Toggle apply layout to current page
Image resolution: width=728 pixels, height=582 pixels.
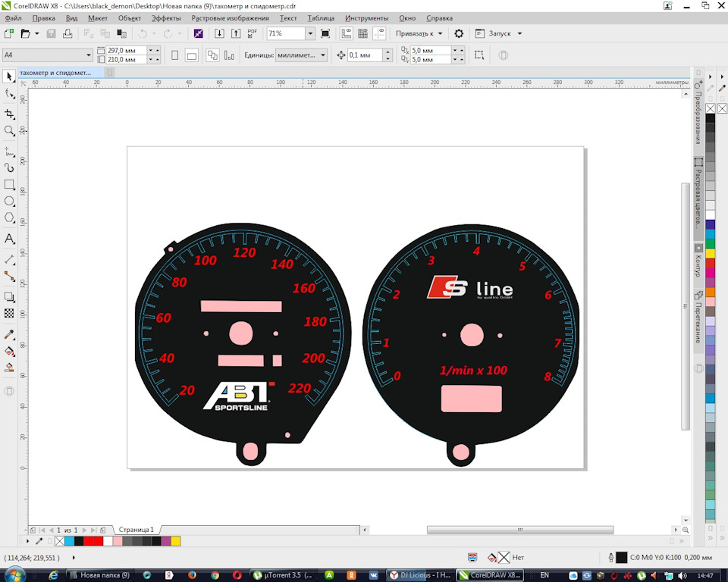coord(229,55)
